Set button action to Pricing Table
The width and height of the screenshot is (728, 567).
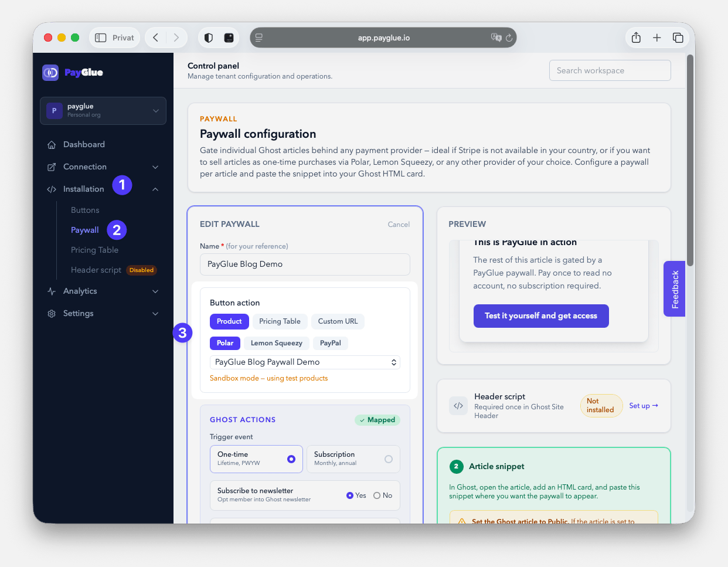click(x=280, y=321)
